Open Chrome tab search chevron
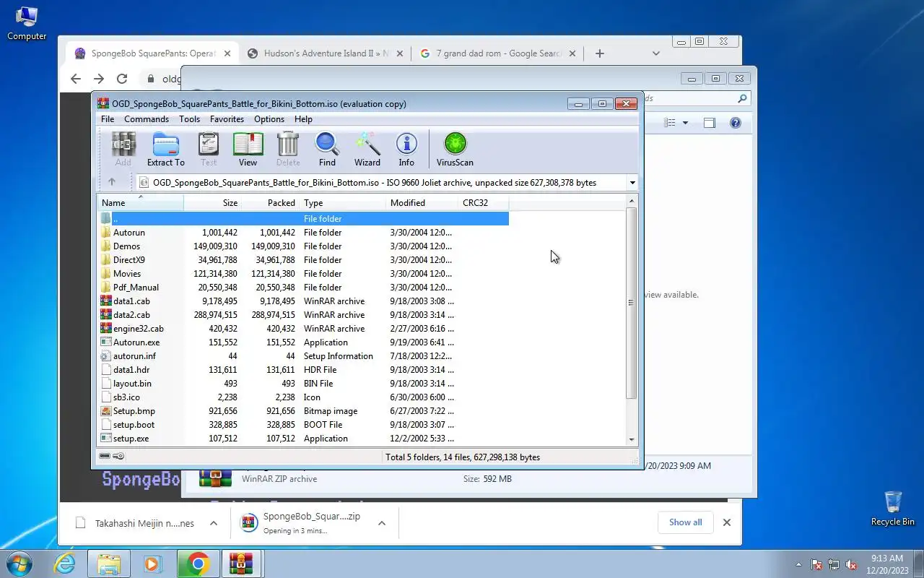Screen dimensions: 924x578 (655, 53)
